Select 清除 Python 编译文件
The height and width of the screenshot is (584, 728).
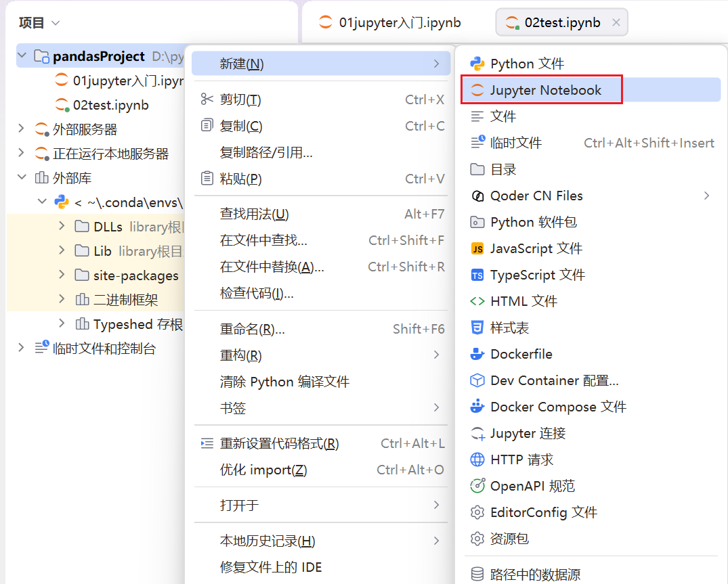coord(321,382)
